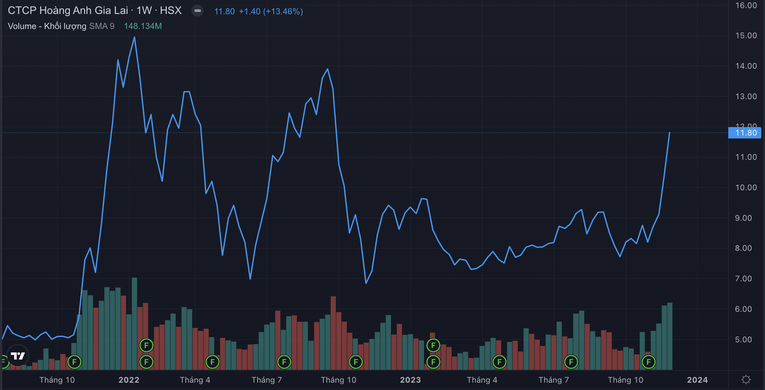Collapse legend with the minus button
Viewport: 765px width, 390px height.
(197, 11)
